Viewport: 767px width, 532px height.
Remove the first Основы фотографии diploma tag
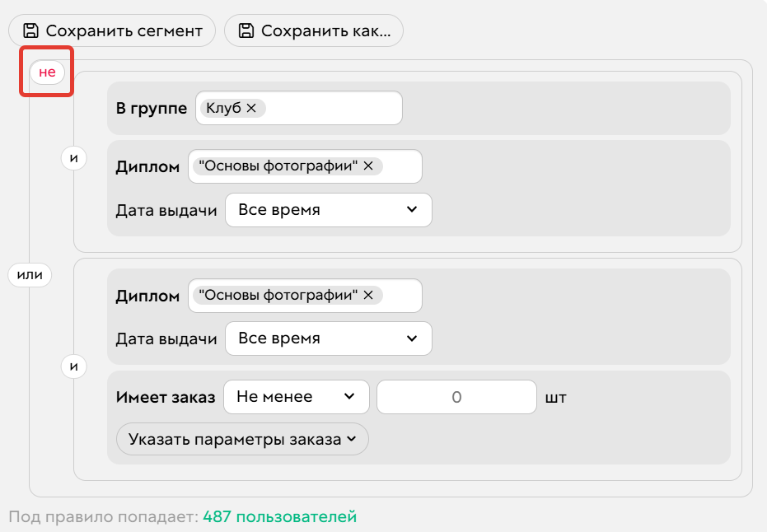[x=368, y=166]
